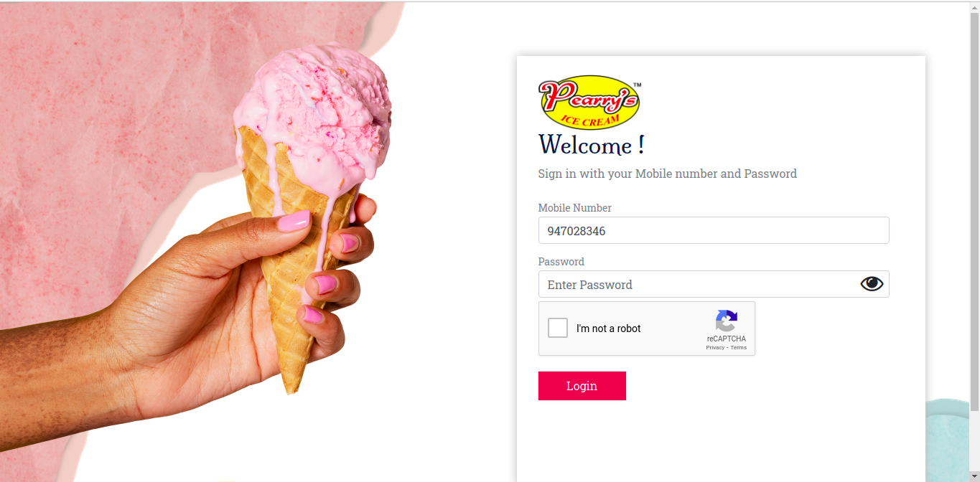Click the pink Login button

pyautogui.click(x=582, y=386)
